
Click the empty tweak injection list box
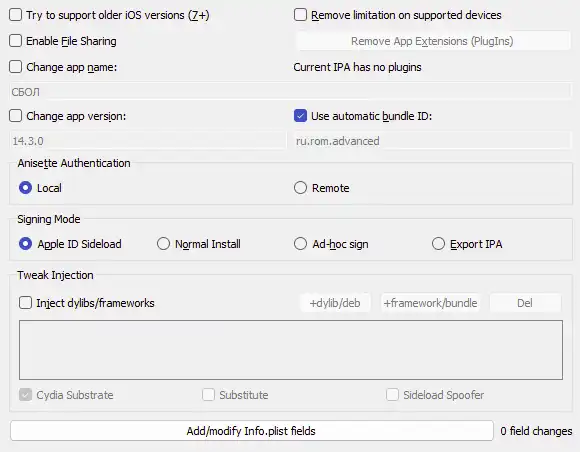291,350
